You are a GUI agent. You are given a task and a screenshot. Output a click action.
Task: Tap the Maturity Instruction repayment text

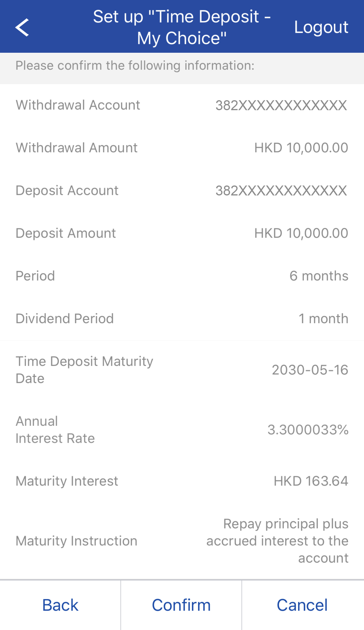(277, 541)
